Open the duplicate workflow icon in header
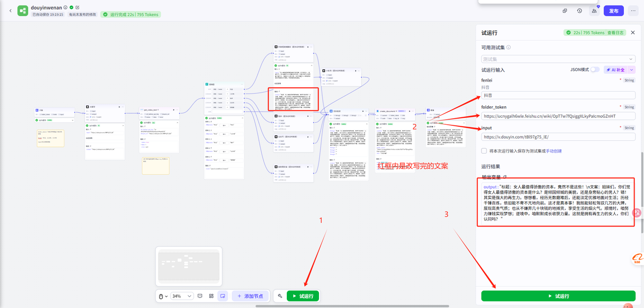 click(565, 11)
